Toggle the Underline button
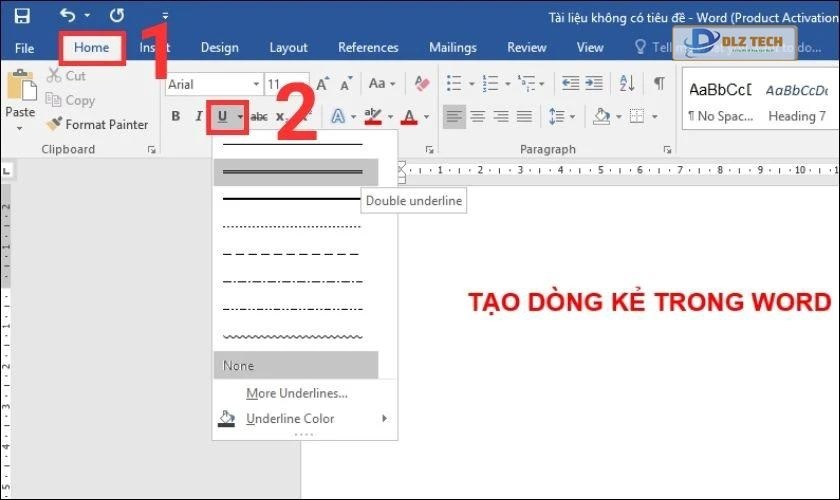The width and height of the screenshot is (840, 500). click(x=222, y=117)
